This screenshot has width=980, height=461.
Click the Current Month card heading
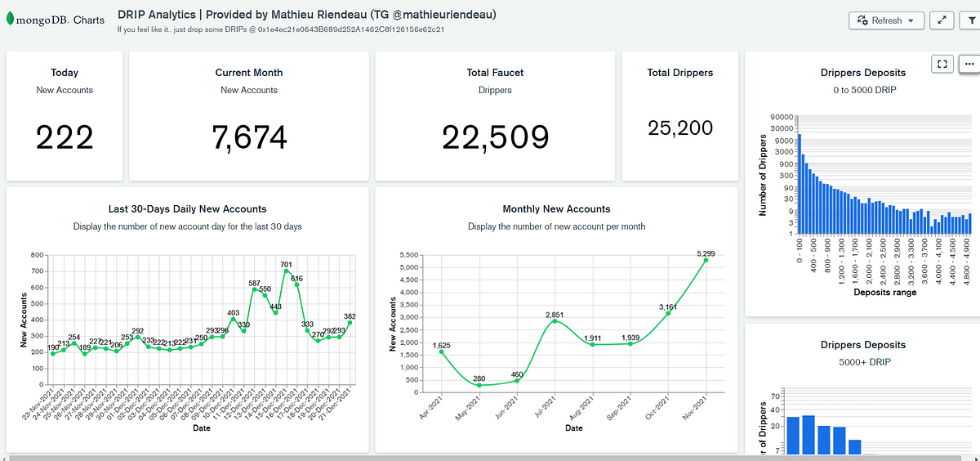click(249, 73)
